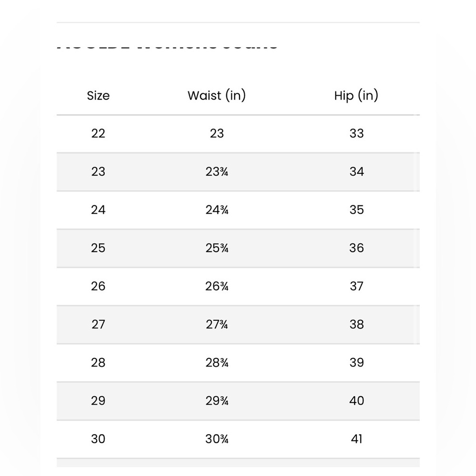Click the waist value 30¾

(x=217, y=439)
